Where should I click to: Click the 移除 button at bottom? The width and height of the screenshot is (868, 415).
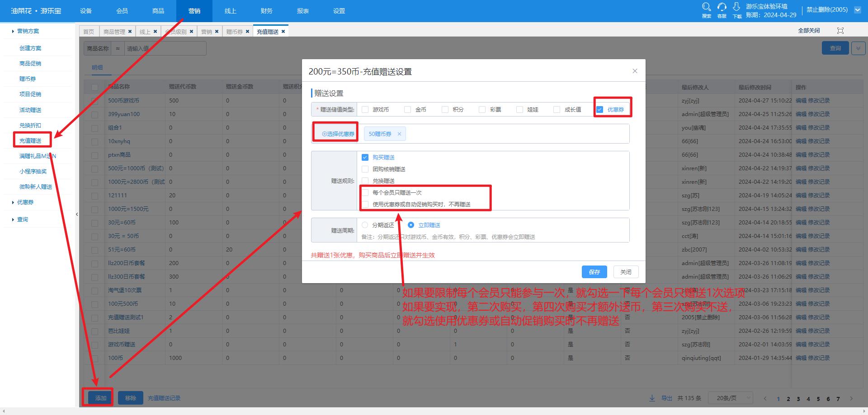[x=131, y=398]
